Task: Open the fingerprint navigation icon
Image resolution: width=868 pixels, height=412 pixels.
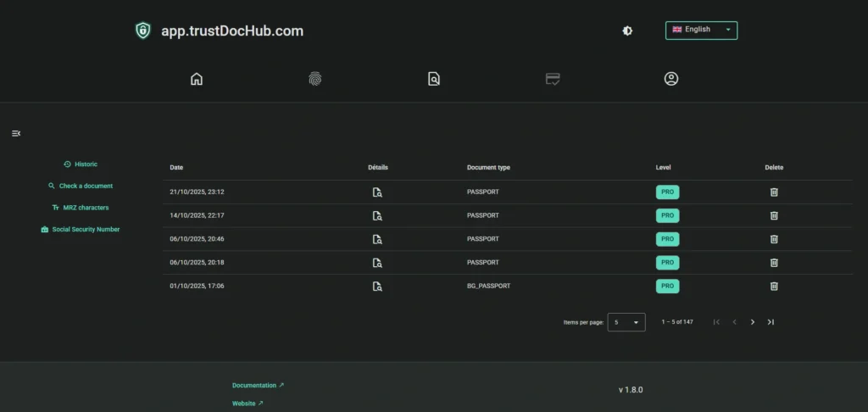Action: pyautogui.click(x=315, y=79)
